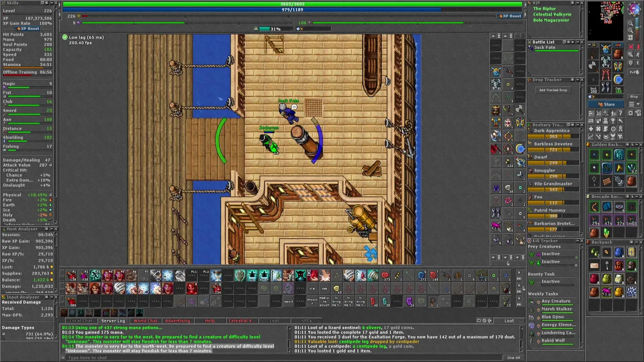The image size is (644, 362).
Task: Open the NPCs chat tab
Action: [x=306, y=321]
